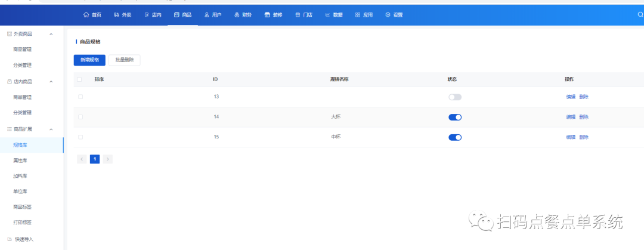
Task: Tick the select-all checkbox in table header
Action: [80, 79]
